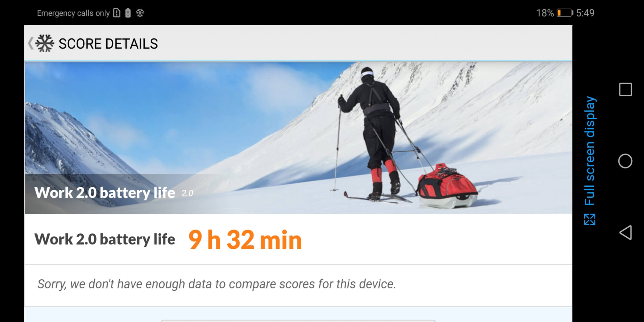Click the not enough data comparison message

click(x=217, y=284)
